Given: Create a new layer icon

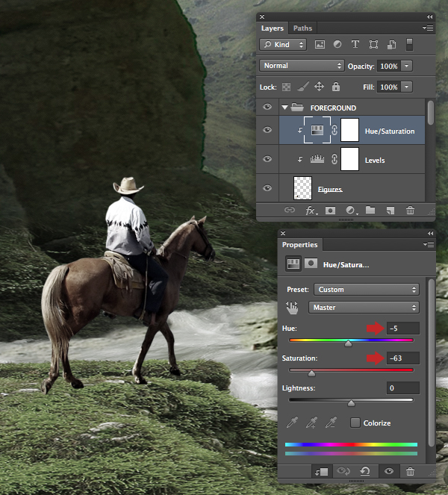Looking at the screenshot, I should (391, 211).
